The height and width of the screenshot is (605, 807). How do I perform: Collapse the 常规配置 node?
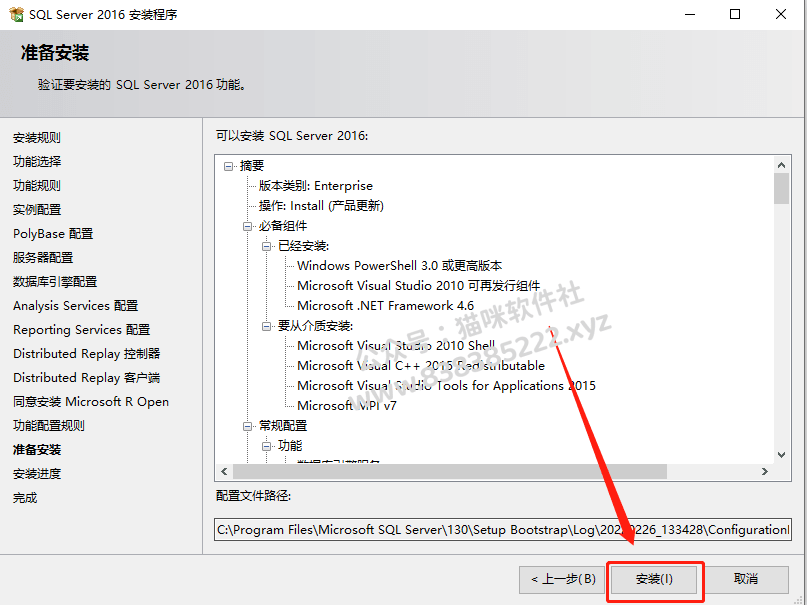[x=248, y=426]
